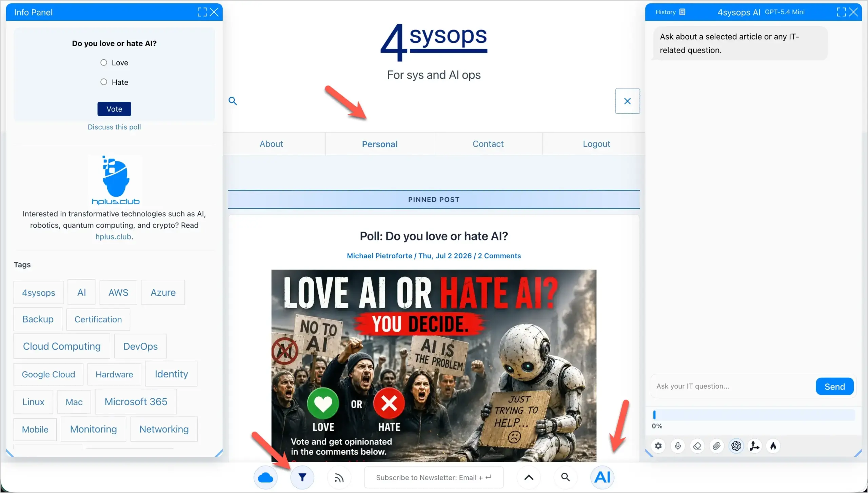Filter by the AI tag
The width and height of the screenshot is (868, 493).
point(81,292)
